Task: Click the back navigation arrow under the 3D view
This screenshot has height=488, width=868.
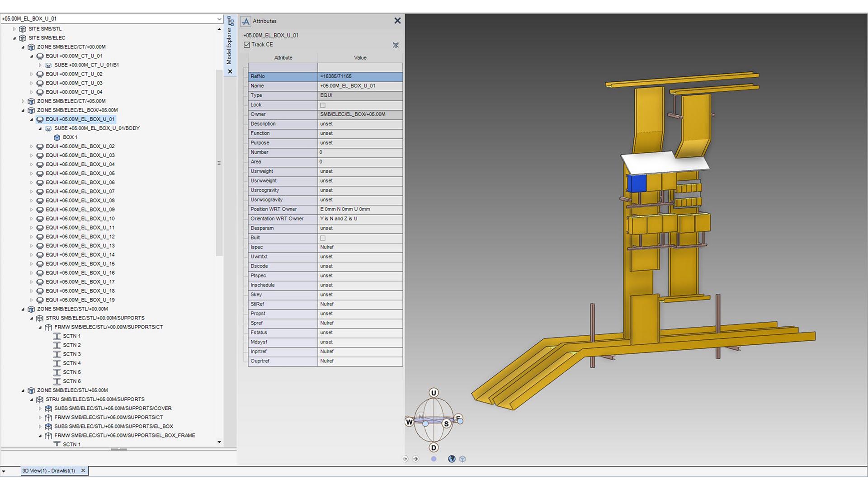Action: (x=405, y=459)
